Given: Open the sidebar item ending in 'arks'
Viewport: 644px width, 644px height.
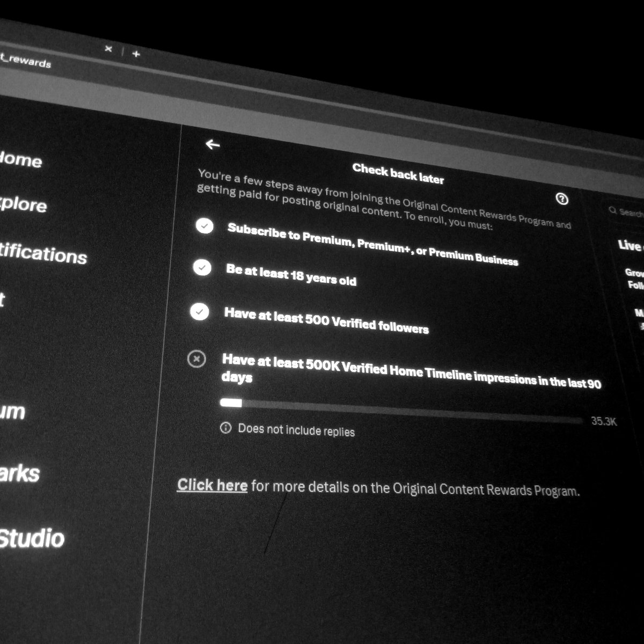Looking at the screenshot, I should [19, 473].
